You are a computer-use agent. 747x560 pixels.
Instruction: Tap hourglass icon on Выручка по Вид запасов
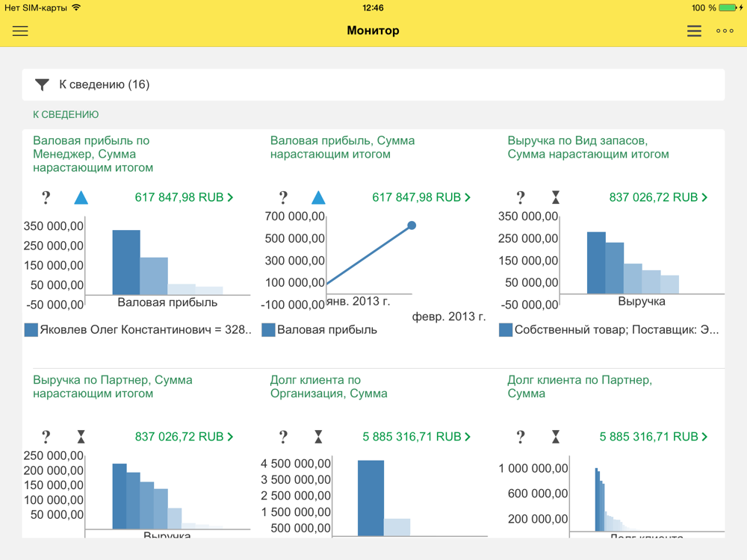555,198
